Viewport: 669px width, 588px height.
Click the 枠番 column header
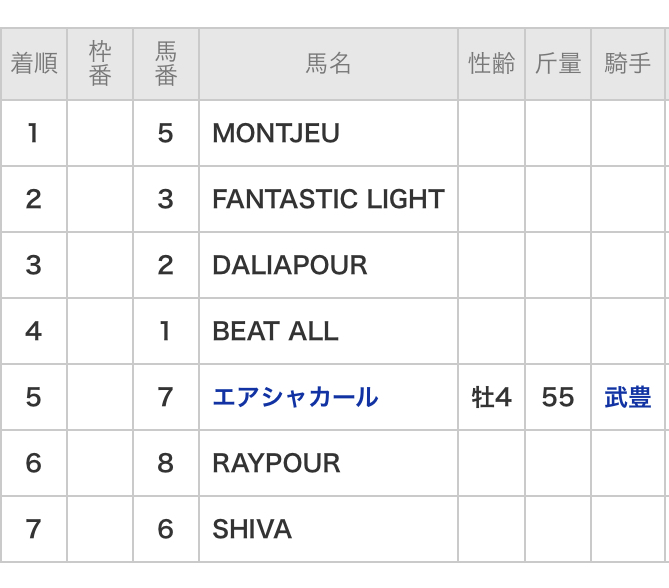[100, 64]
